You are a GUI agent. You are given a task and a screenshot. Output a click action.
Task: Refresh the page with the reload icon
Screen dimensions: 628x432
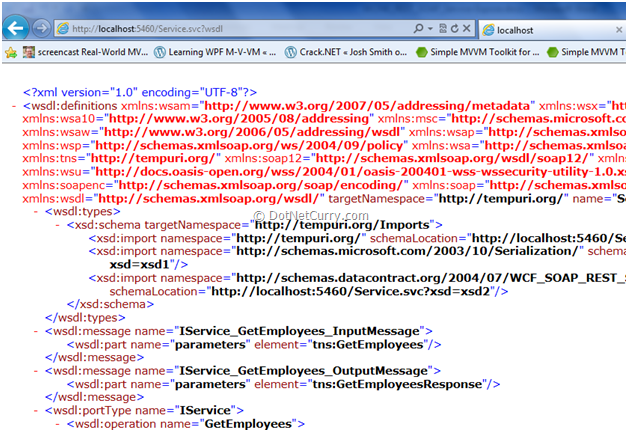[x=455, y=28]
